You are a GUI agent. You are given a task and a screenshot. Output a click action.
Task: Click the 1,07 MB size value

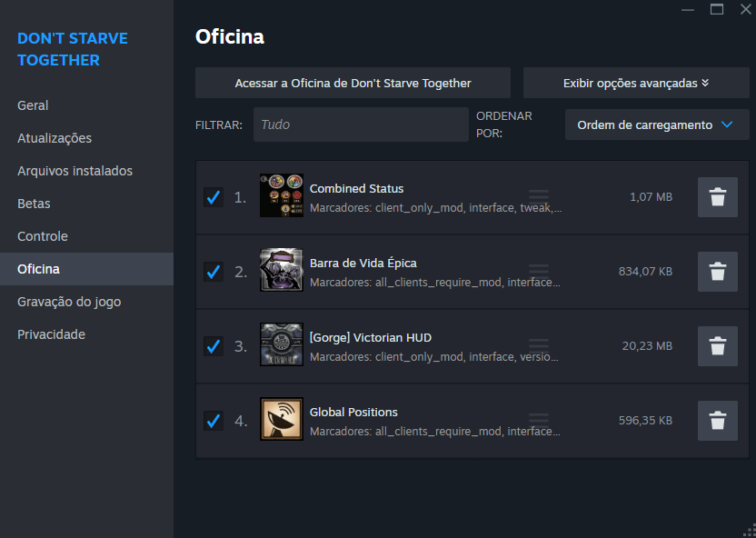point(651,196)
